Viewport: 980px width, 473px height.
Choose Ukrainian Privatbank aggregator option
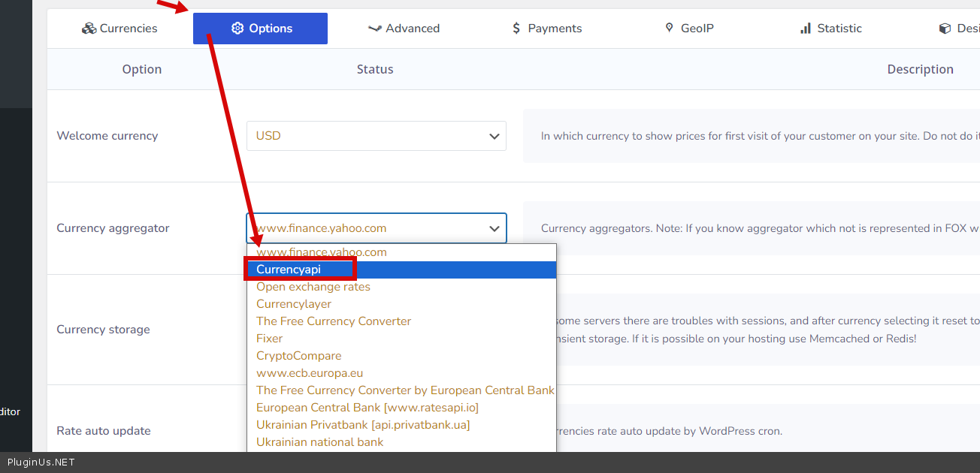click(363, 425)
